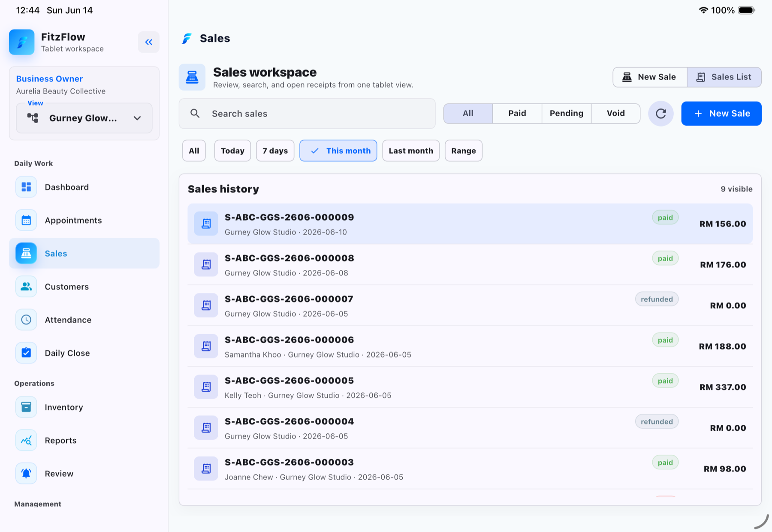Open Kelly Teoh's sale 000005
The width and height of the screenshot is (772, 532).
click(470, 387)
